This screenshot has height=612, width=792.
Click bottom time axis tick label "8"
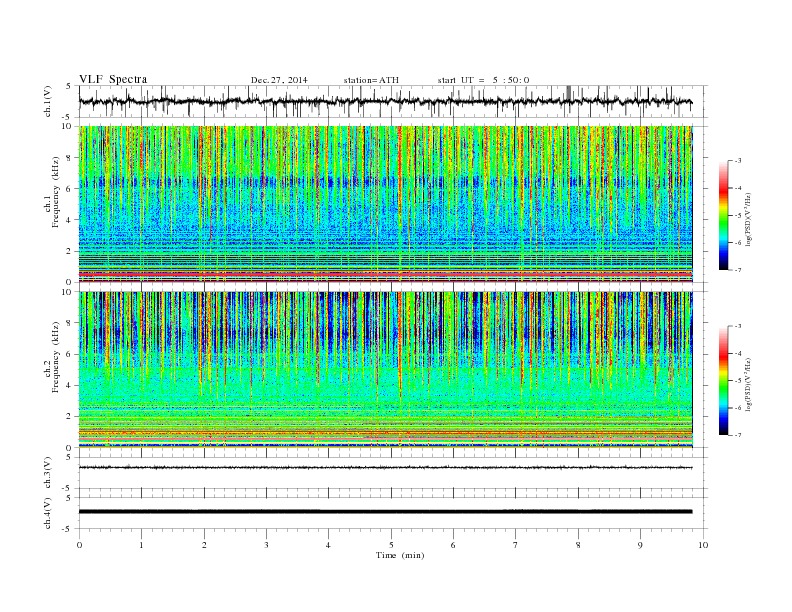578,545
